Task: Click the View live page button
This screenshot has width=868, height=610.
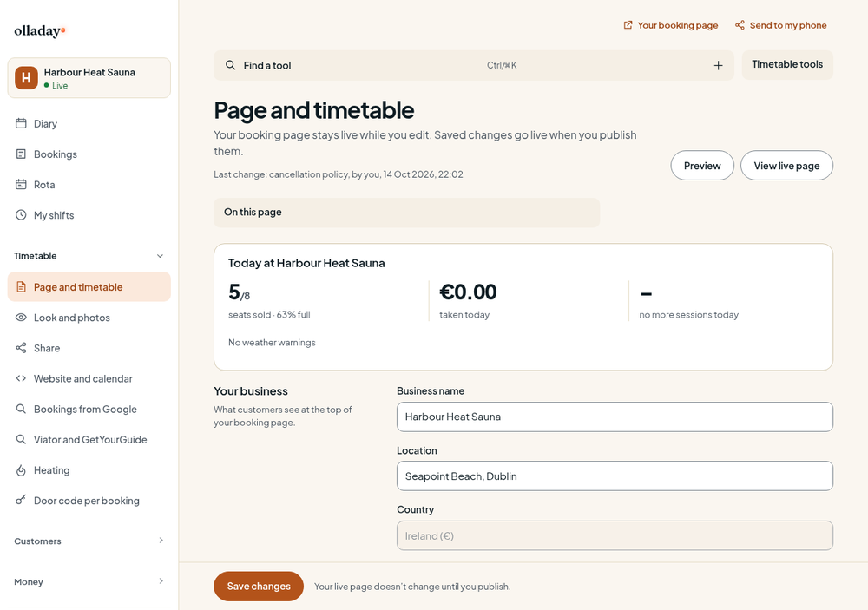Action: click(786, 166)
